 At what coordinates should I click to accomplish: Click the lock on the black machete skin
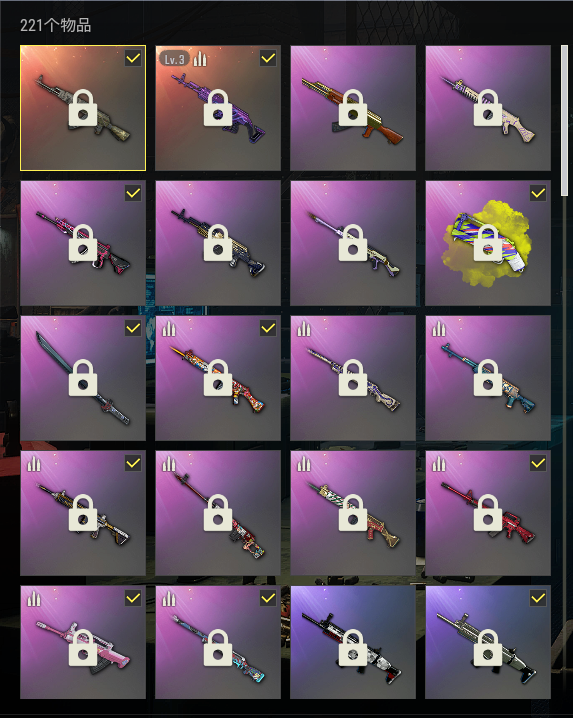(x=83, y=378)
